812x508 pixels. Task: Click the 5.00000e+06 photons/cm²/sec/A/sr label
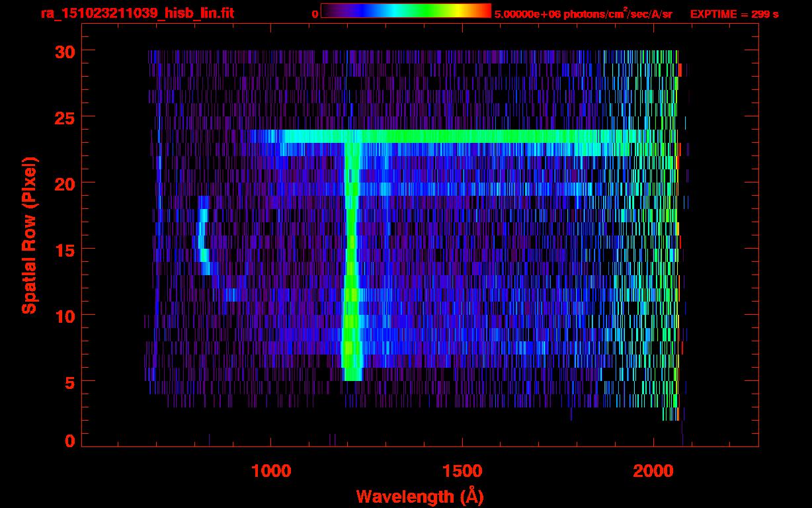point(583,14)
